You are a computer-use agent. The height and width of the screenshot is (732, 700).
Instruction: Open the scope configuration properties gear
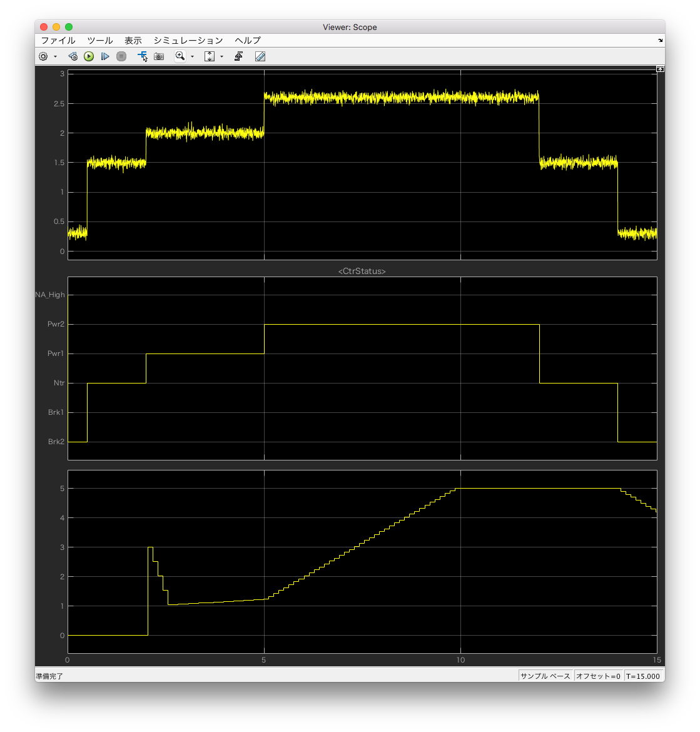coord(43,56)
